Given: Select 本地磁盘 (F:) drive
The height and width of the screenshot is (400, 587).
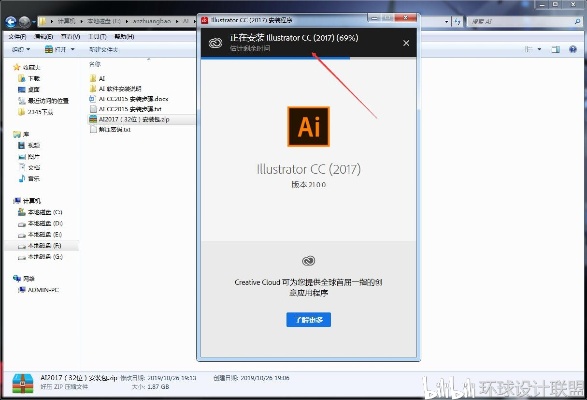Looking at the screenshot, I should coord(40,246).
